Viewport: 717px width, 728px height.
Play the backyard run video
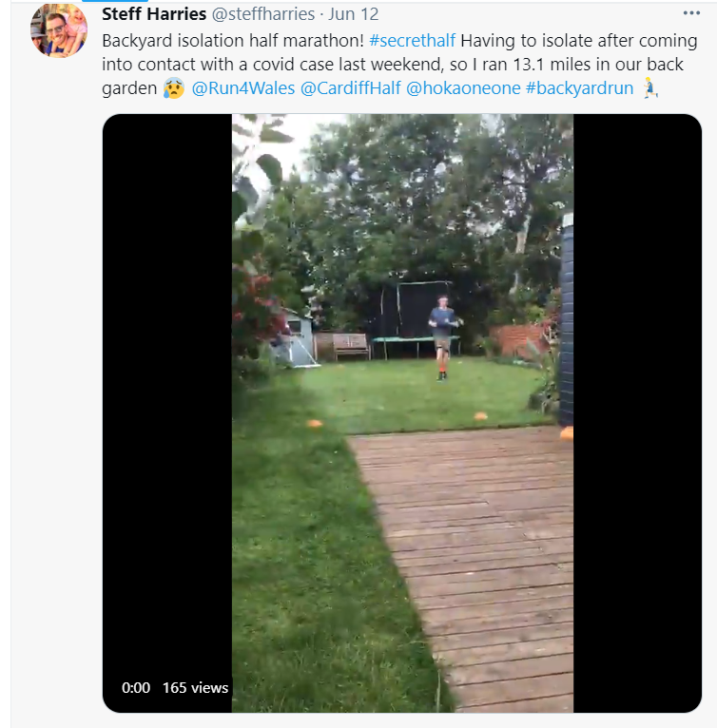pyautogui.click(x=402, y=413)
